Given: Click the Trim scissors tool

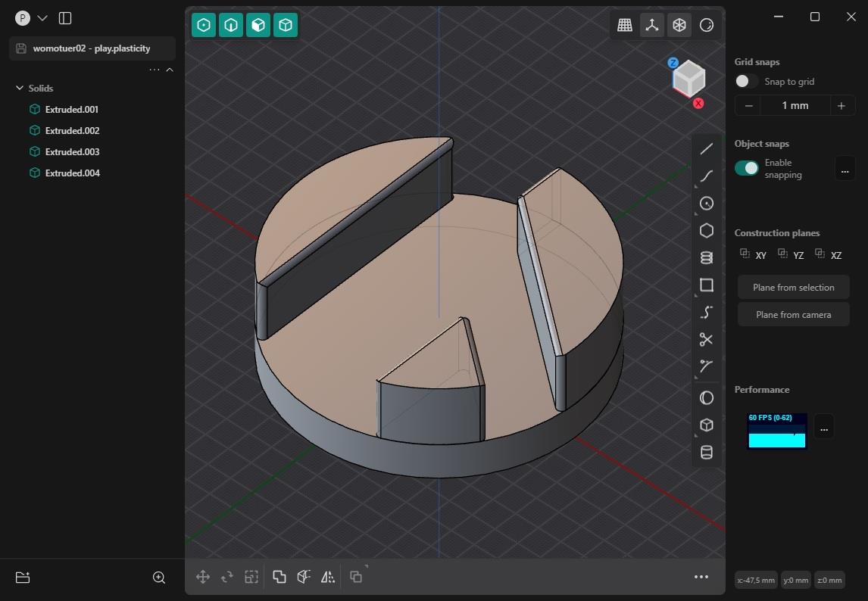Looking at the screenshot, I should pos(706,340).
